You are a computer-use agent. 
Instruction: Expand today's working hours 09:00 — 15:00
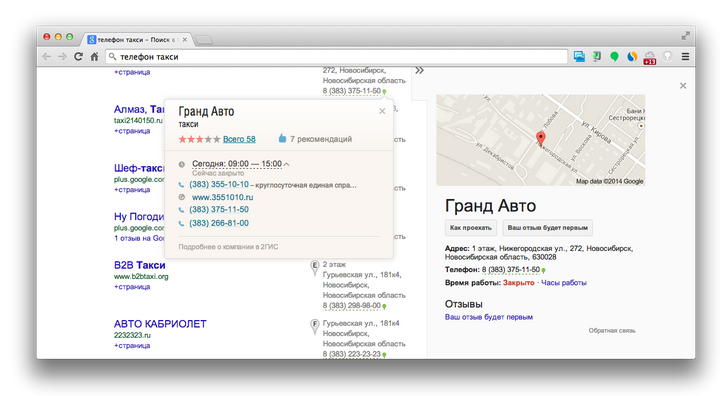click(241, 164)
